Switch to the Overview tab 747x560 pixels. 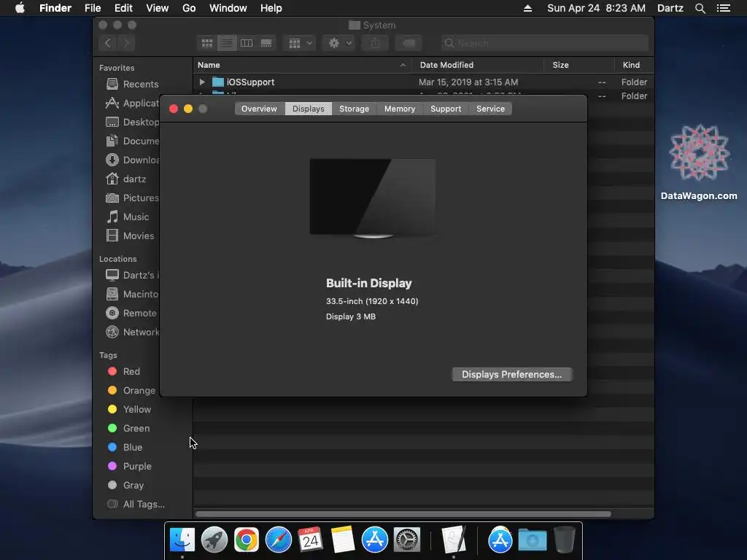259,109
